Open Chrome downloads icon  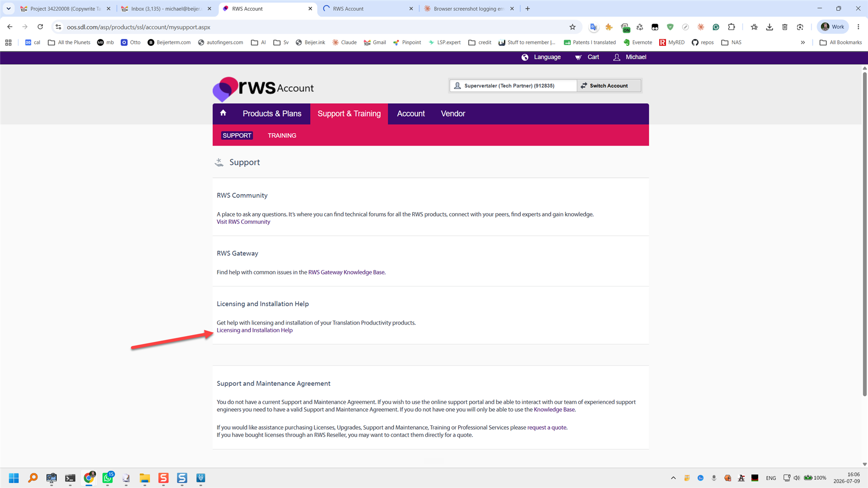770,27
